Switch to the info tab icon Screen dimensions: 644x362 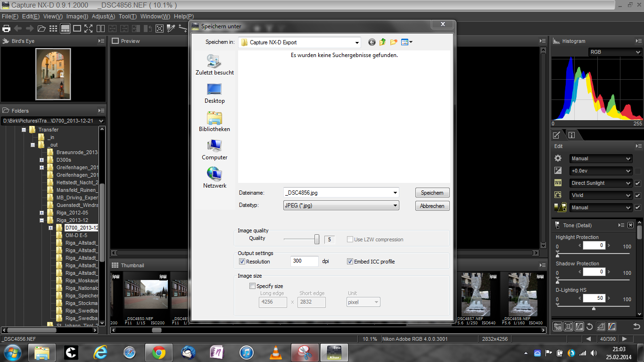[x=571, y=135]
